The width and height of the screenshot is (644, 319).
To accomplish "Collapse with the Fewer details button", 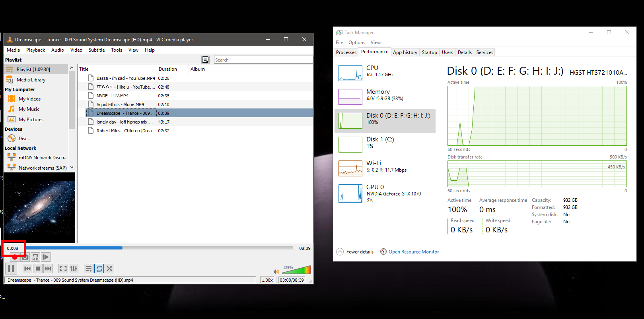I will click(x=355, y=252).
